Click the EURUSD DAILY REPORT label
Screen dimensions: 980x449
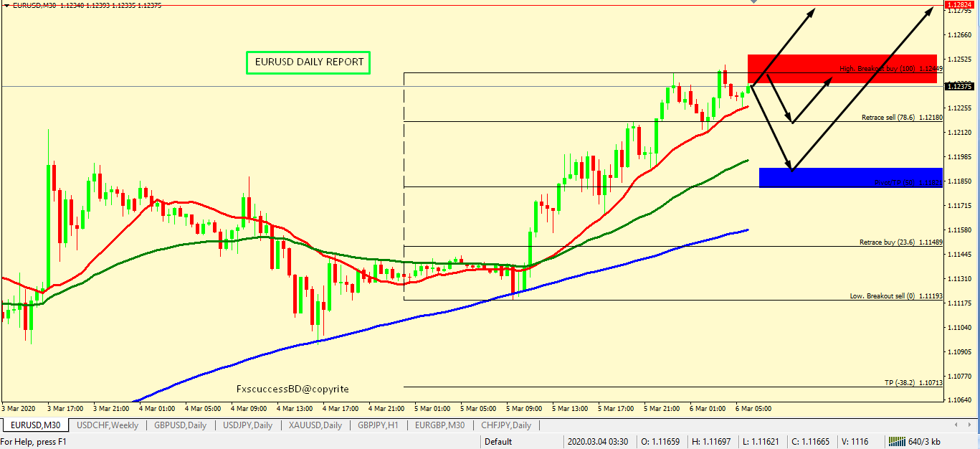click(308, 62)
